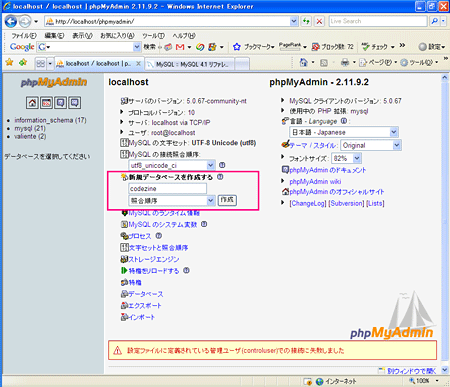This screenshot has height=387, width=450.
Task: Click the Favorites Center star icon
Action: pyautogui.click(x=9, y=62)
